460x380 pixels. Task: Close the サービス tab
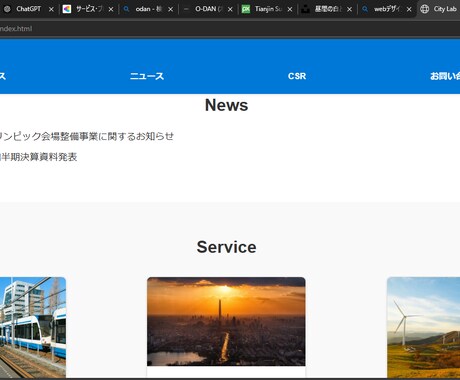point(111,9)
